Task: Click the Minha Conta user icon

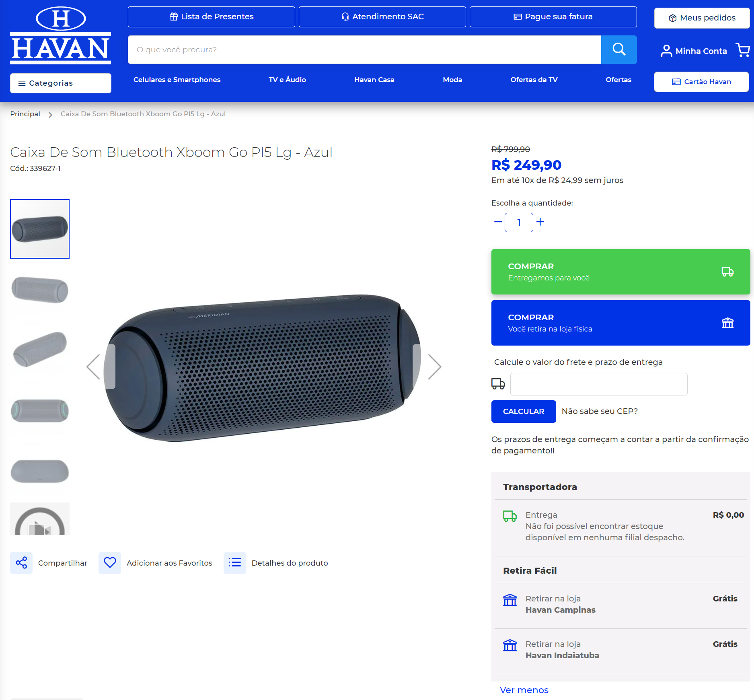Action: (x=666, y=51)
